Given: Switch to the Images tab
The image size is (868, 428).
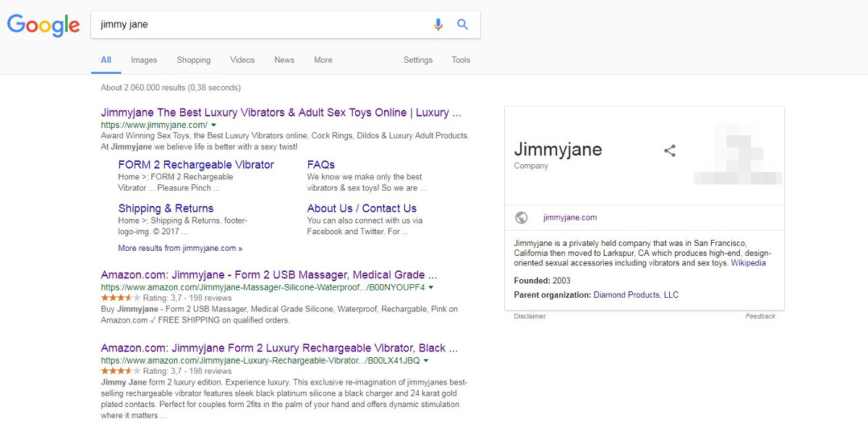Looking at the screenshot, I should (143, 60).
